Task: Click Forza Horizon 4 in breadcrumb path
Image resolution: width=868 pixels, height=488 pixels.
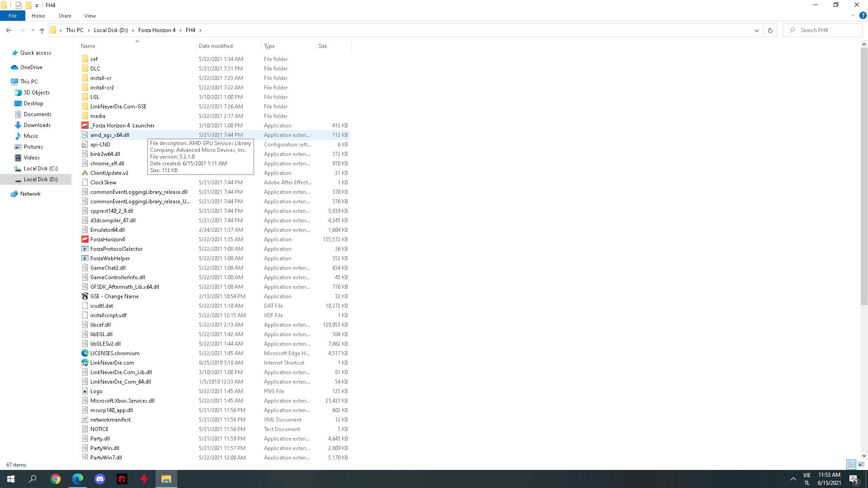Action: pos(156,30)
